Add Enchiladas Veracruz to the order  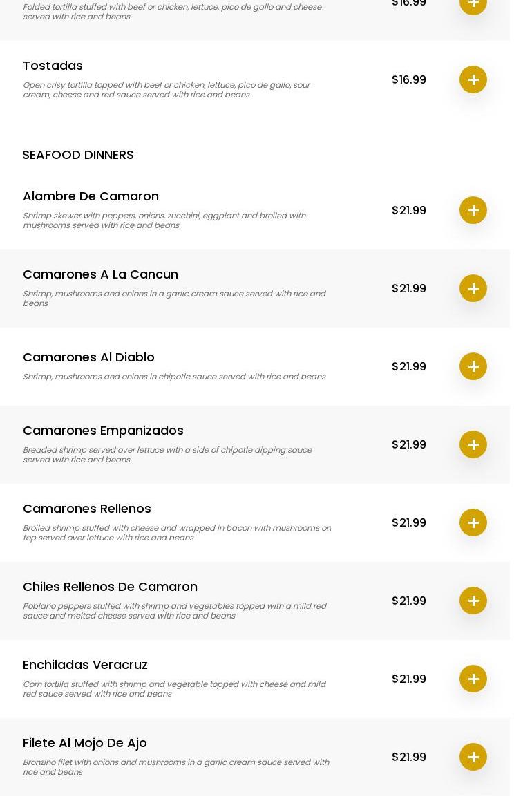coord(473,679)
